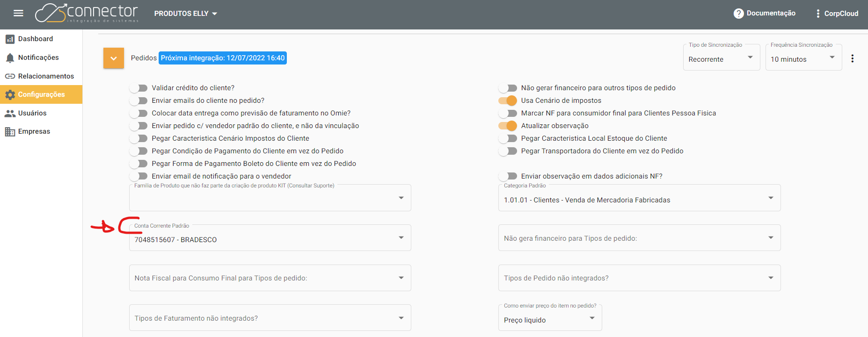The width and height of the screenshot is (868, 337).
Task: Open the hamburger navigation menu
Action: [x=18, y=13]
